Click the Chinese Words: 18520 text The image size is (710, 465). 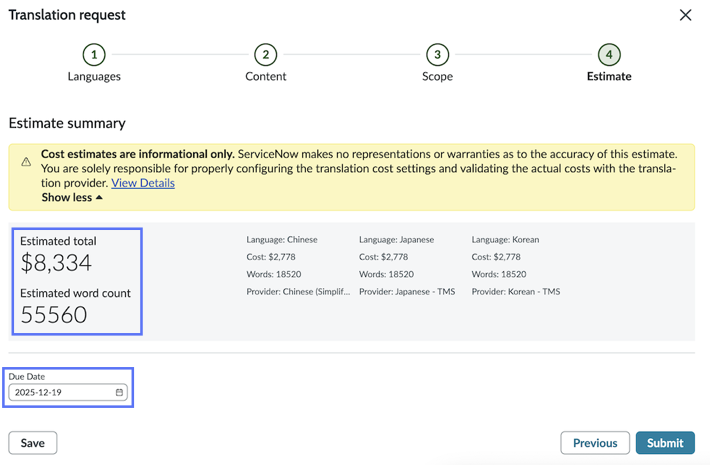click(x=273, y=274)
